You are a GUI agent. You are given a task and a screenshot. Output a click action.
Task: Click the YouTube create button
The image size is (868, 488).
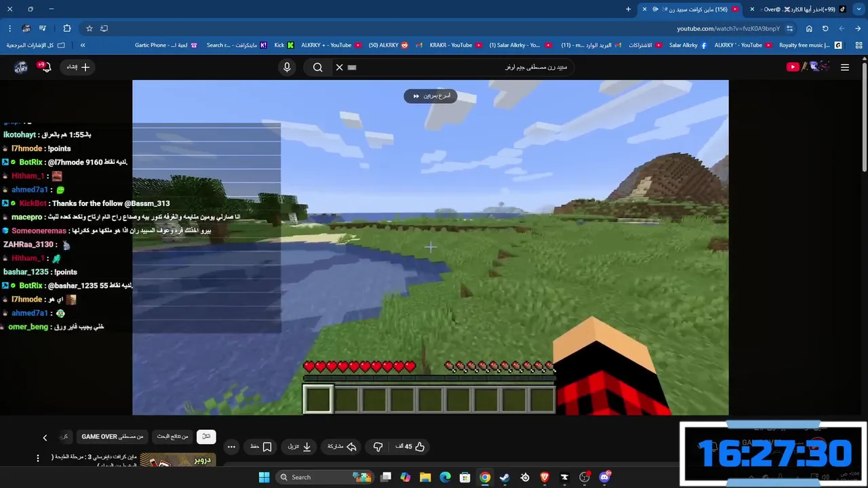[x=78, y=67]
